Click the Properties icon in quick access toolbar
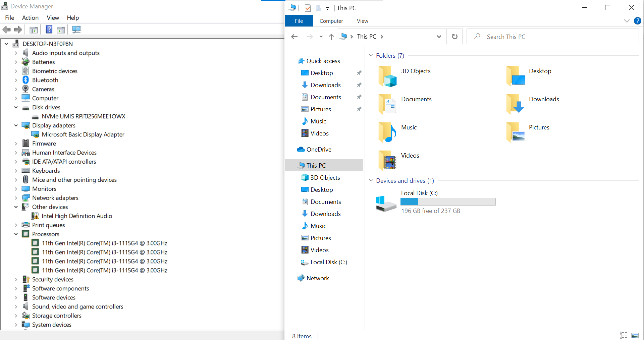 [x=308, y=8]
